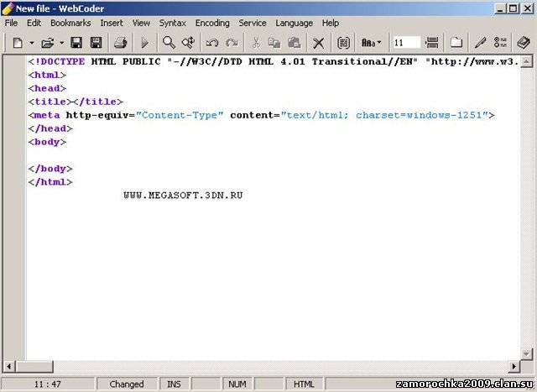Viewport: 537px width, 392px height.
Task: Open the Syntax menu
Action: (173, 24)
